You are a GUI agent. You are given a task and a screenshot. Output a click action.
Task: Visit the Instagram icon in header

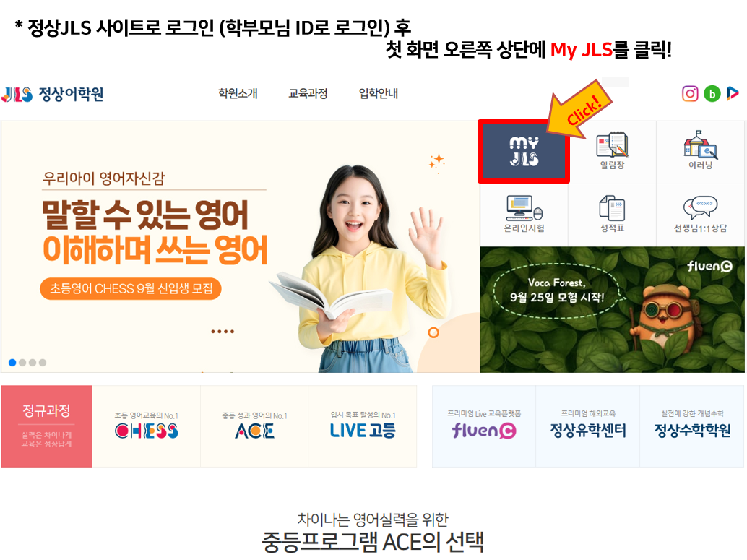click(690, 93)
